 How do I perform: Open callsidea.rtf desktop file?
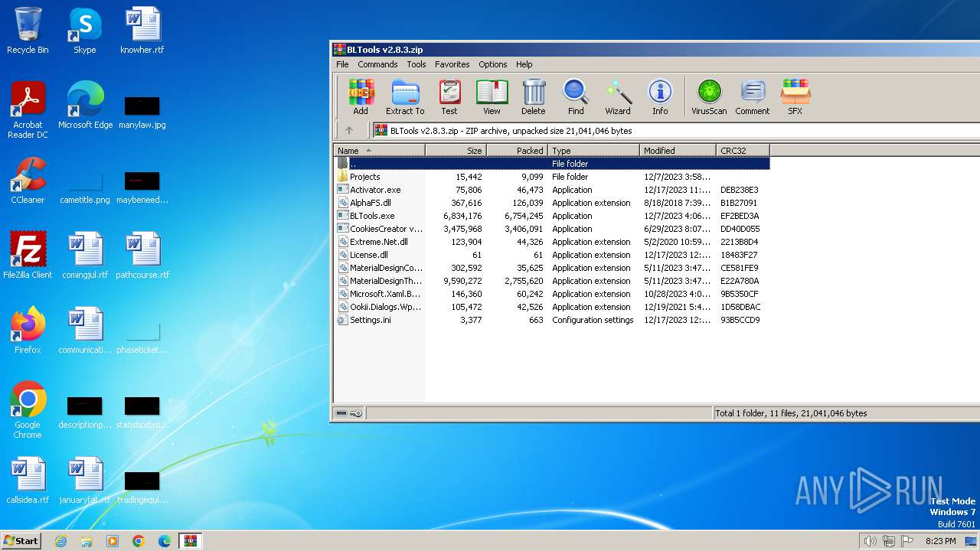[x=28, y=481]
